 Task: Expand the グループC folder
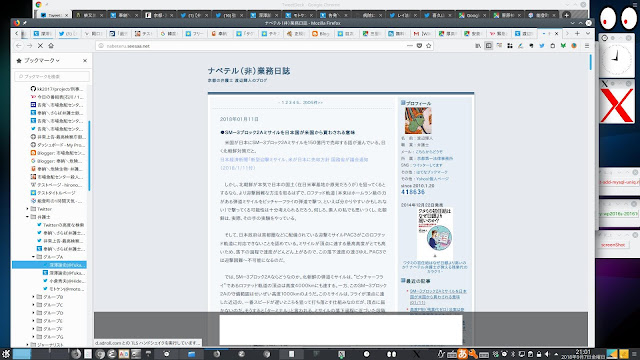pos(34,305)
